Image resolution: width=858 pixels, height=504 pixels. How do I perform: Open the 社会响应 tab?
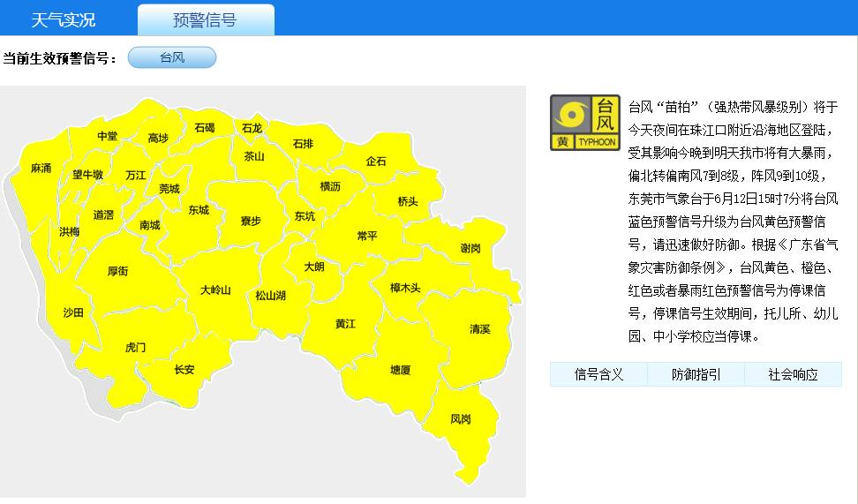pos(793,374)
